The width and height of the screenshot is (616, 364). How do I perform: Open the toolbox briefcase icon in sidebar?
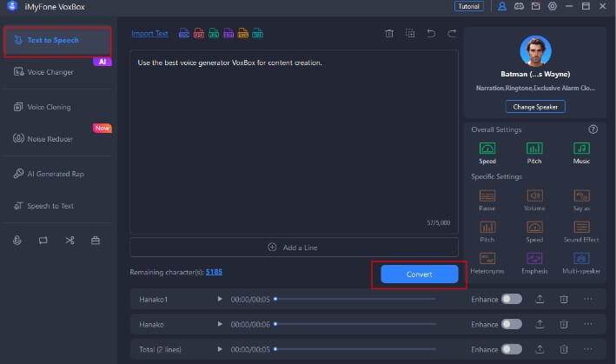[96, 240]
